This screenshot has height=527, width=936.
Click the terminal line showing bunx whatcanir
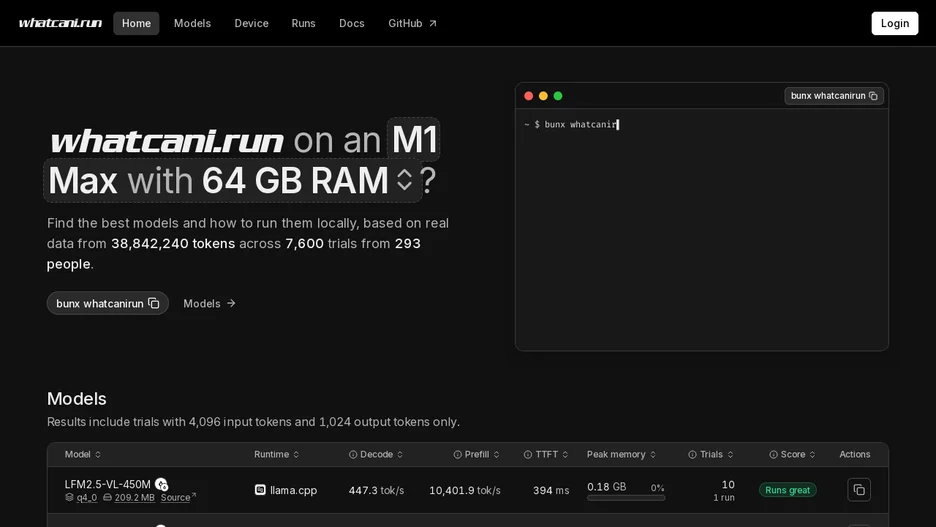click(x=571, y=124)
